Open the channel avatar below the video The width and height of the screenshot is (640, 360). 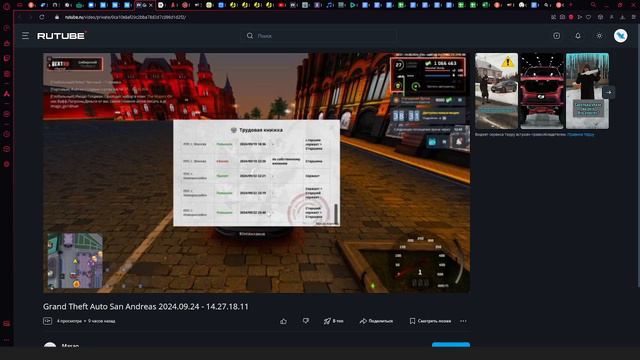point(50,345)
